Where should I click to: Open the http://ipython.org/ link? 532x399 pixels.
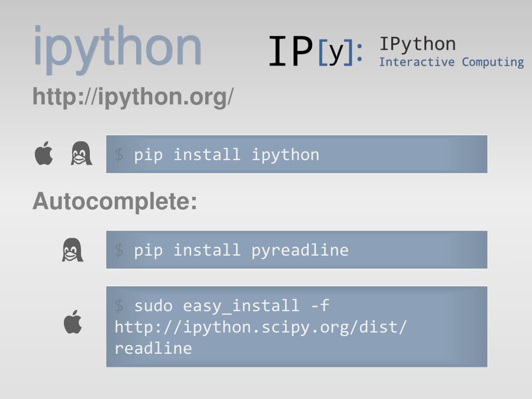(133, 97)
